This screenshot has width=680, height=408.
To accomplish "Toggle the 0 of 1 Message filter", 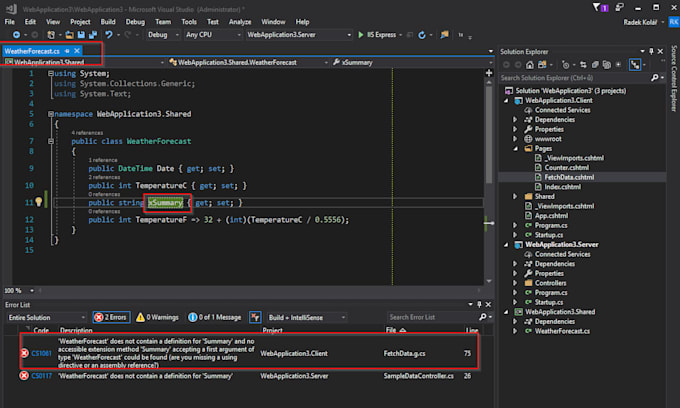I will pos(215,317).
